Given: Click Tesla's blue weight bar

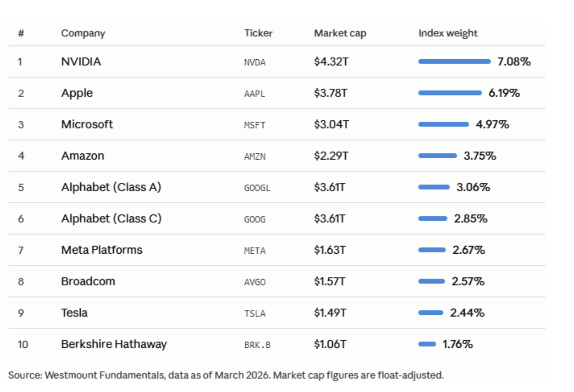Looking at the screenshot, I should (431, 312).
